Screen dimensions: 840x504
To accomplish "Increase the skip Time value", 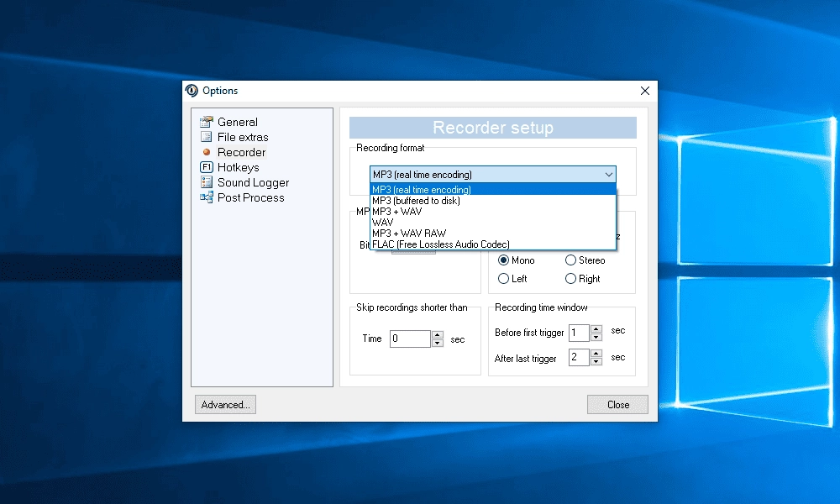I will coord(438,335).
